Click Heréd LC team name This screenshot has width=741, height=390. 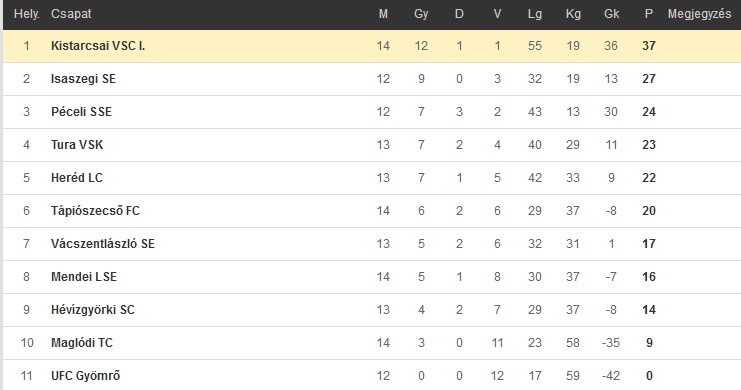pos(77,178)
